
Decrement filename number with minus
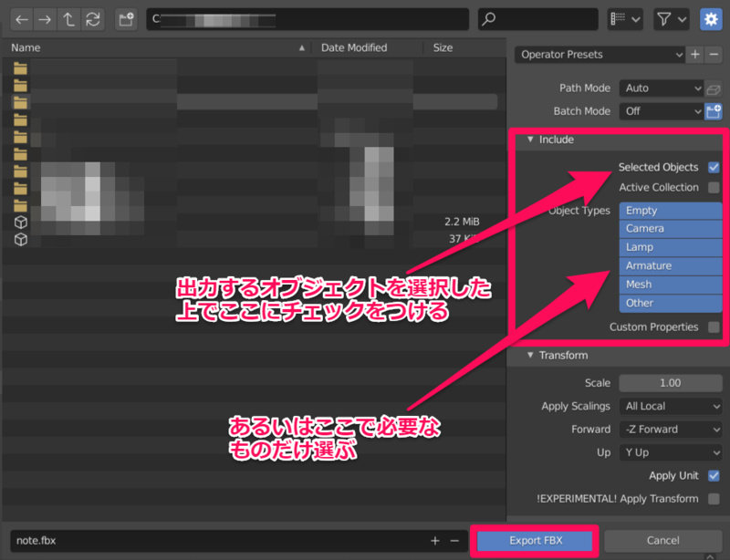coord(454,541)
